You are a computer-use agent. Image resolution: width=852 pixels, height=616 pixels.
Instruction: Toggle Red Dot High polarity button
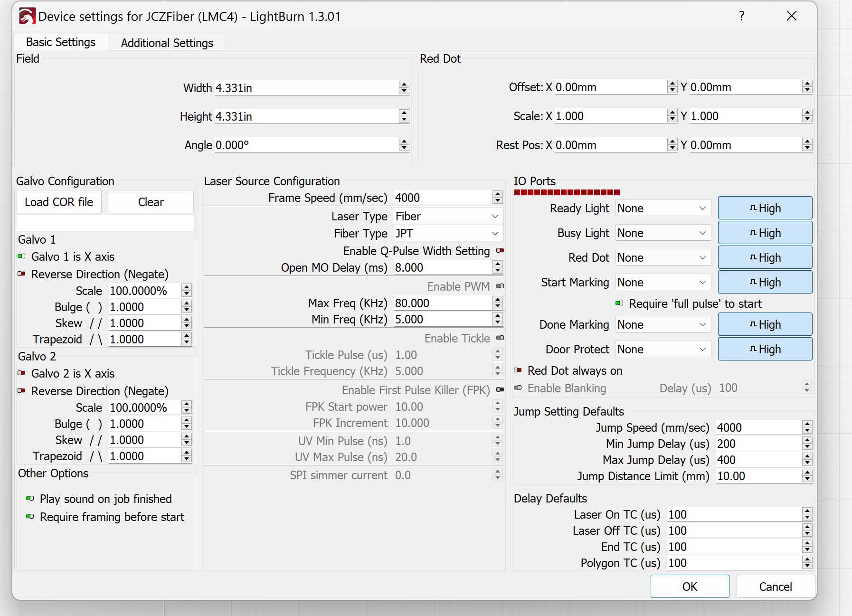tap(765, 257)
